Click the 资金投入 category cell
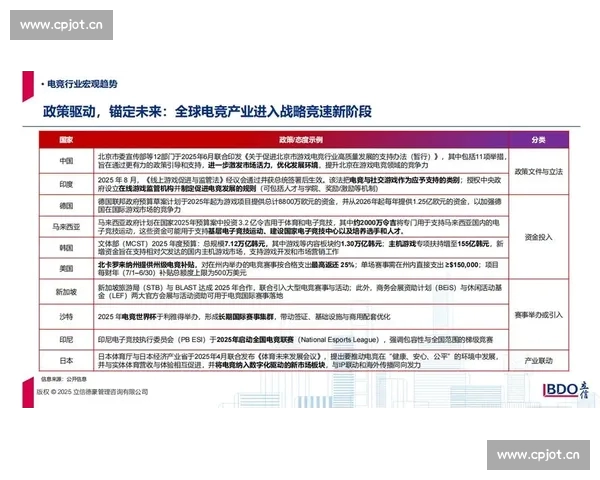 [x=538, y=237]
